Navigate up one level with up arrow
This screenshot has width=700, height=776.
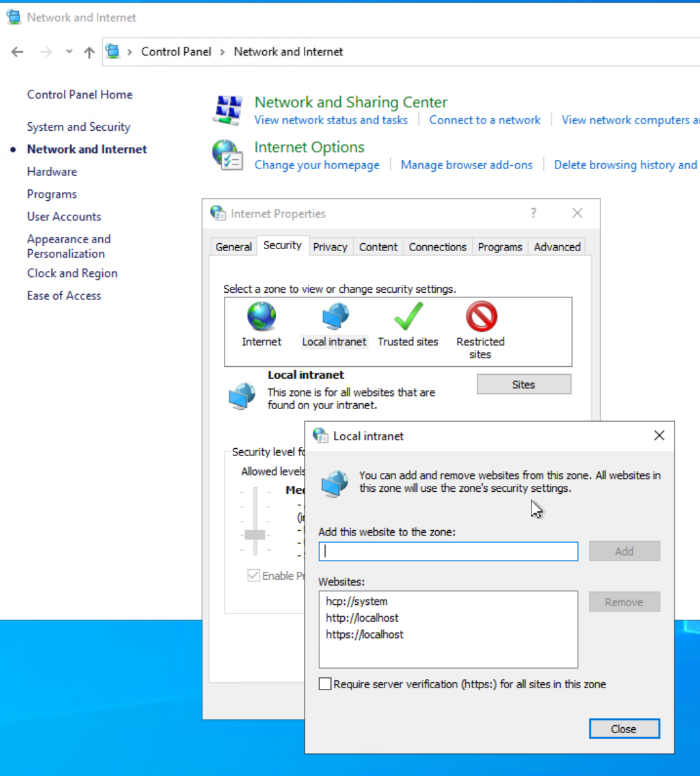tap(89, 52)
